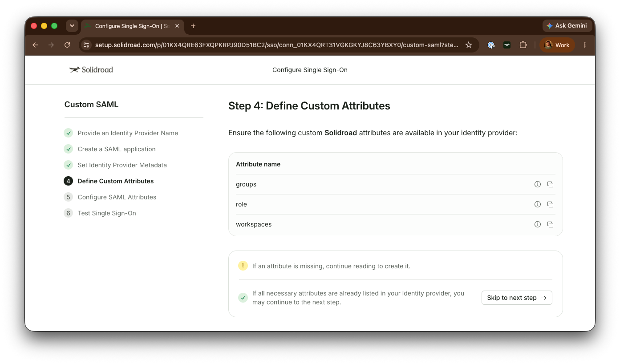Reload the current page
Viewport: 620px width, 364px height.
pyautogui.click(x=67, y=45)
